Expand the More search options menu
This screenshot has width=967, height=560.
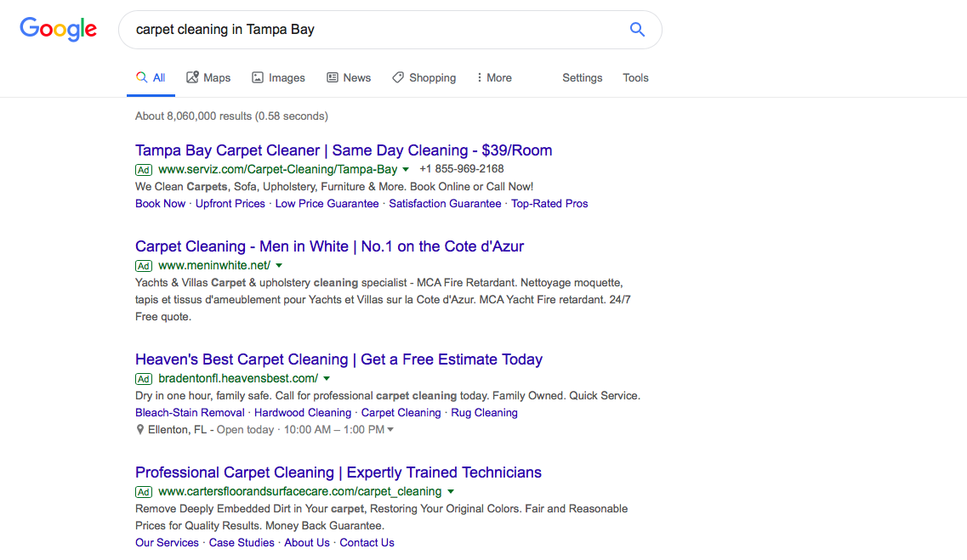(x=494, y=77)
